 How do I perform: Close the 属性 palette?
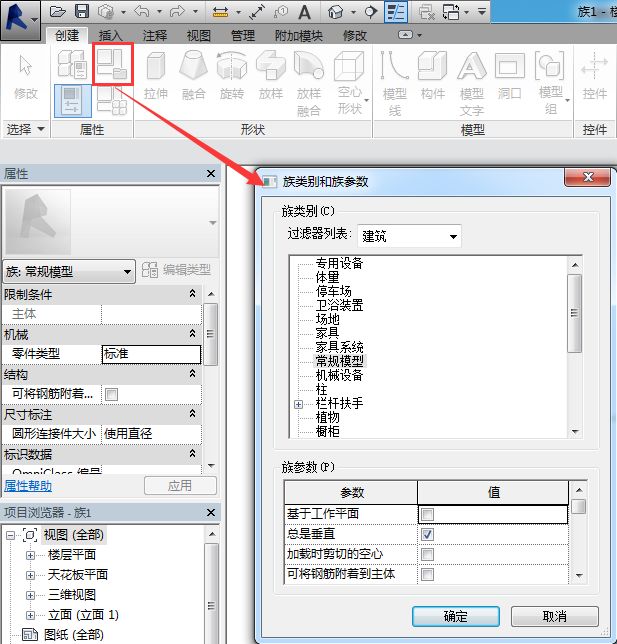tap(211, 174)
